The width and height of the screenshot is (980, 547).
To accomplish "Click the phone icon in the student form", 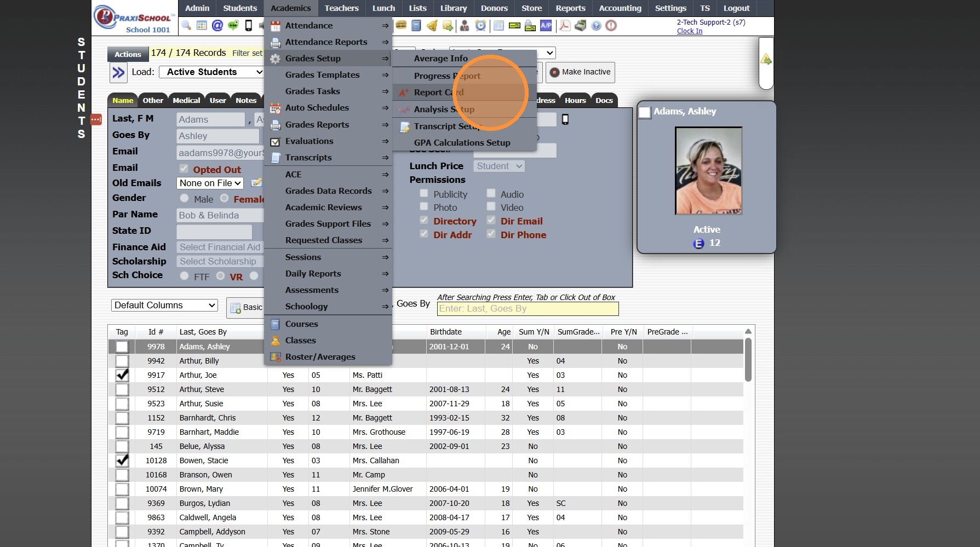I will (566, 119).
